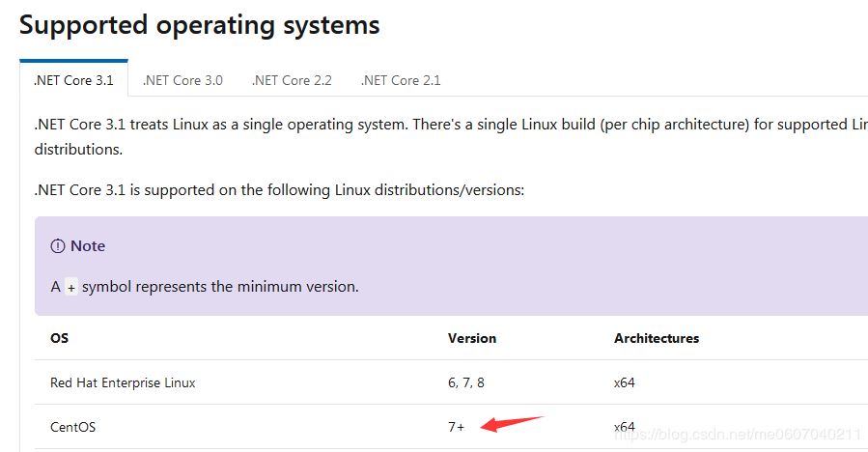Show the .NET Core 2.1 tab
Image resolution: width=868 pixels, height=452 pixels.
click(x=401, y=80)
